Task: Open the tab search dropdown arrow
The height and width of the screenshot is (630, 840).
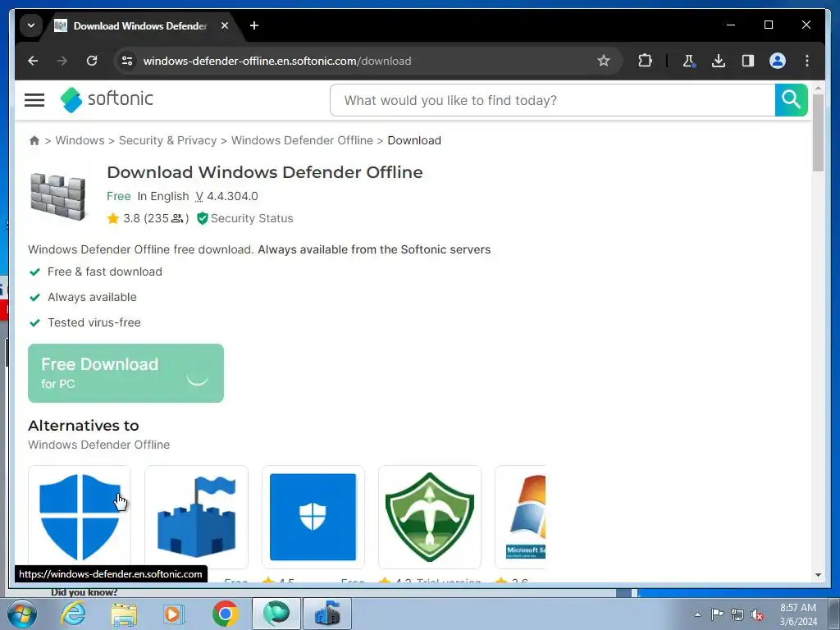Action: 31,25
